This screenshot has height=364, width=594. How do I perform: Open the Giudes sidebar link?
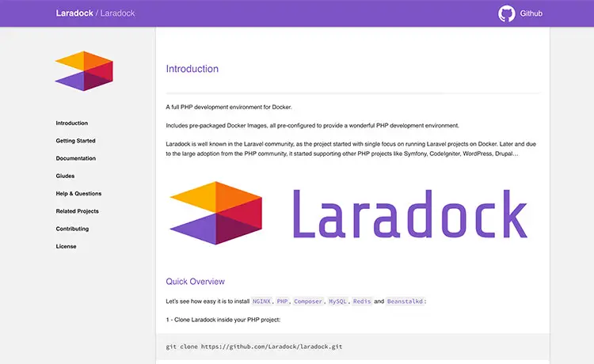click(65, 176)
